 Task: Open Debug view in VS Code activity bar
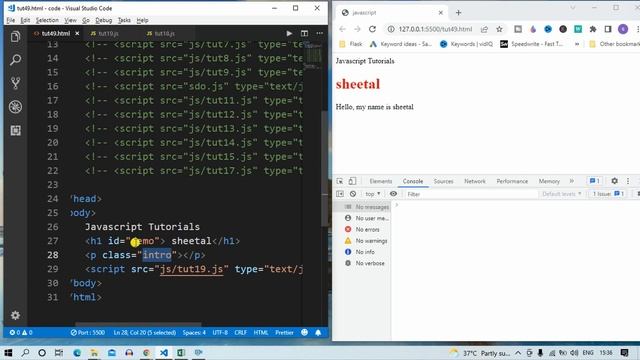click(x=16, y=107)
